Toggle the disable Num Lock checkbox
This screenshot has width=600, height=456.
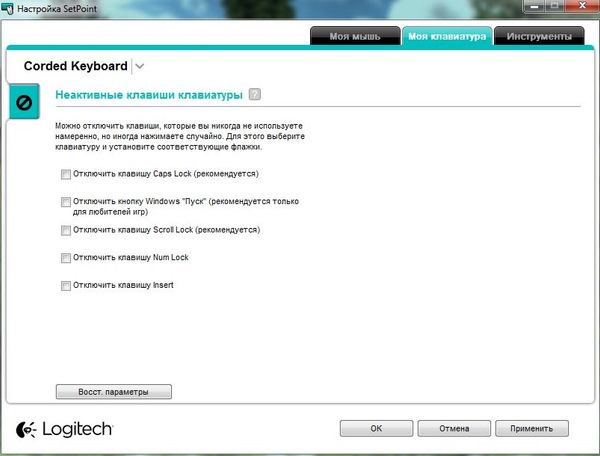click(x=66, y=258)
